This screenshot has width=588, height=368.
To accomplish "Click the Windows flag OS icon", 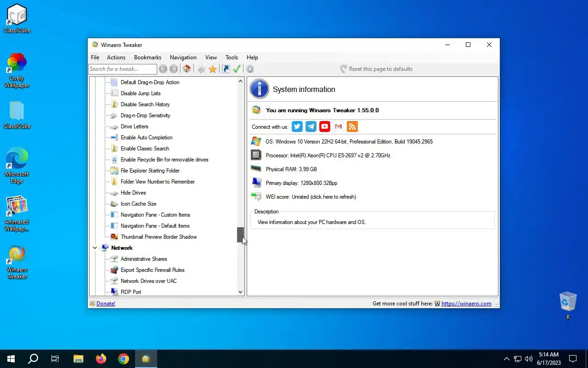I will click(x=256, y=142).
